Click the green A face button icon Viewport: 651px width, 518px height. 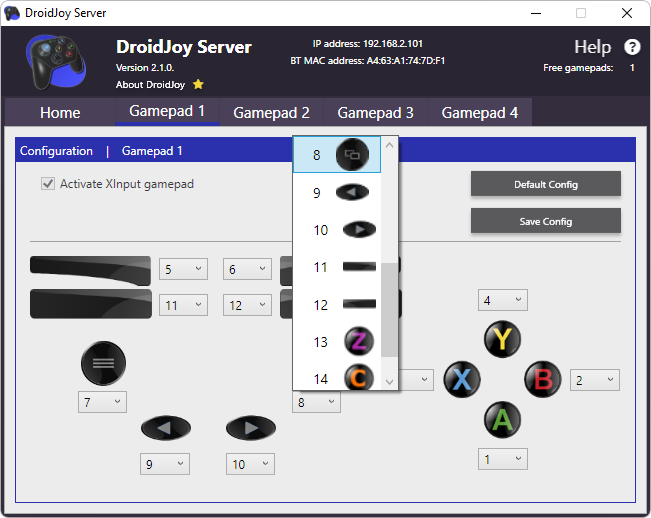[x=502, y=420]
